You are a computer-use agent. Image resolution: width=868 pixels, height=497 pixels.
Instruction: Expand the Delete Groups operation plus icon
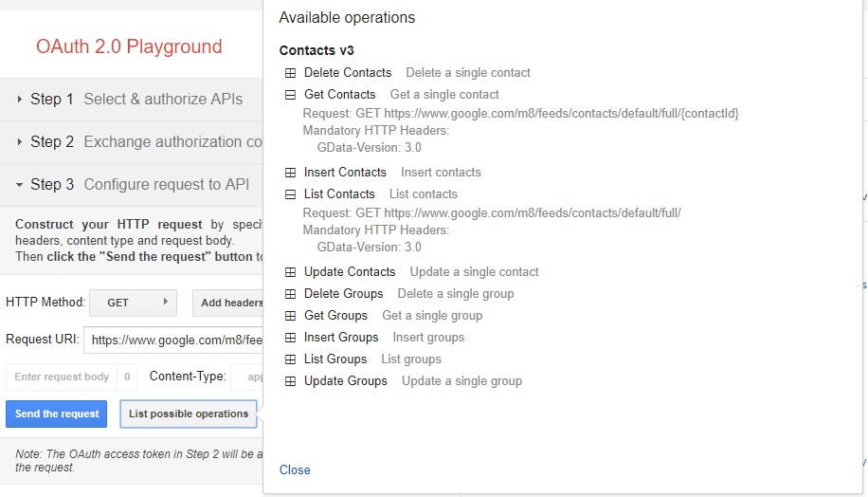click(x=290, y=294)
